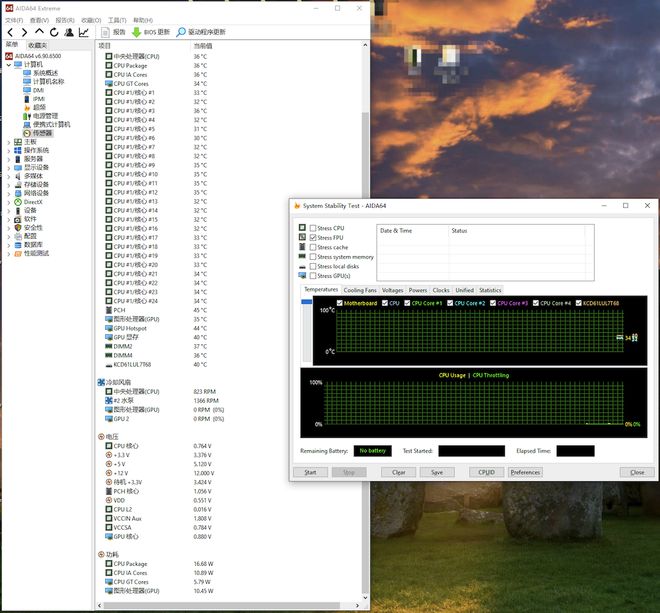
Task: Open Preferences in Stability Test
Action: tap(525, 472)
